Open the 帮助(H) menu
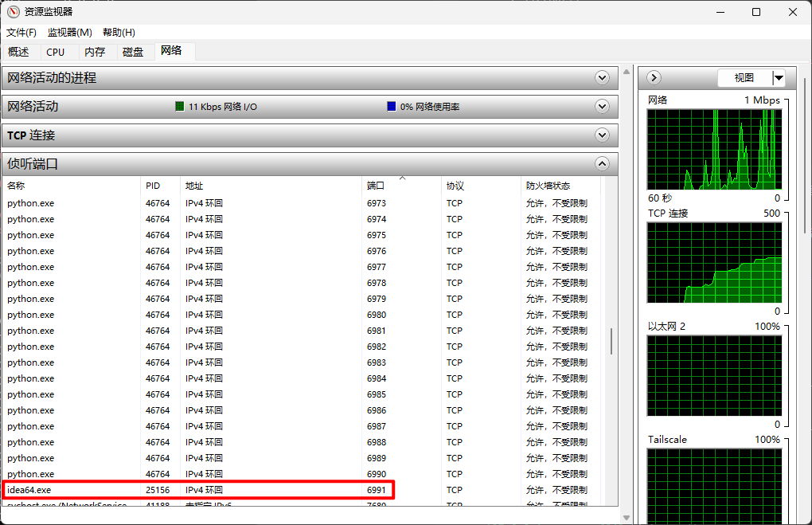812x525 pixels. [x=119, y=33]
